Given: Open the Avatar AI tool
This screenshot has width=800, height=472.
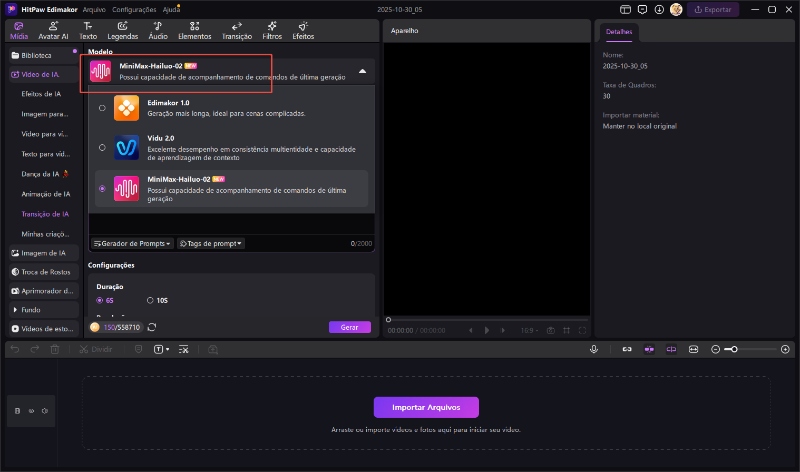Looking at the screenshot, I should click(51, 29).
